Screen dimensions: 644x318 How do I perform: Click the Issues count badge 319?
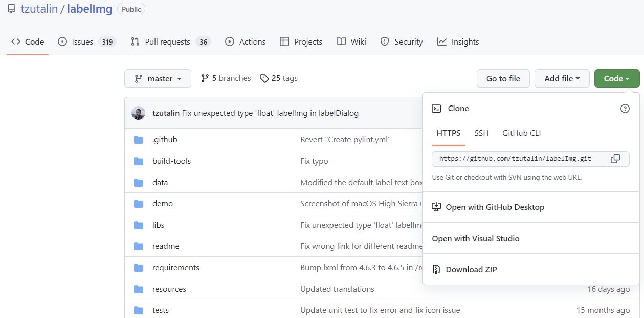click(107, 42)
